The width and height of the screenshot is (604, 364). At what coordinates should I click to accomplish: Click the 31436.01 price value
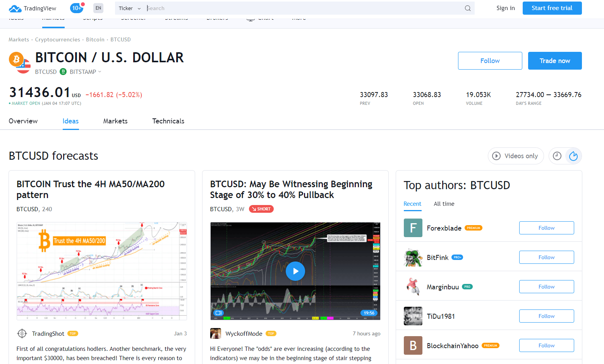(x=39, y=92)
